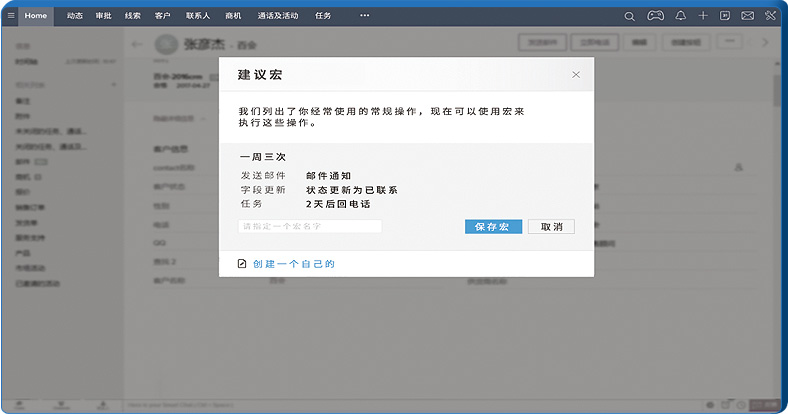
Task: Close the 建议宏 dialog with the X
Action: 576,75
